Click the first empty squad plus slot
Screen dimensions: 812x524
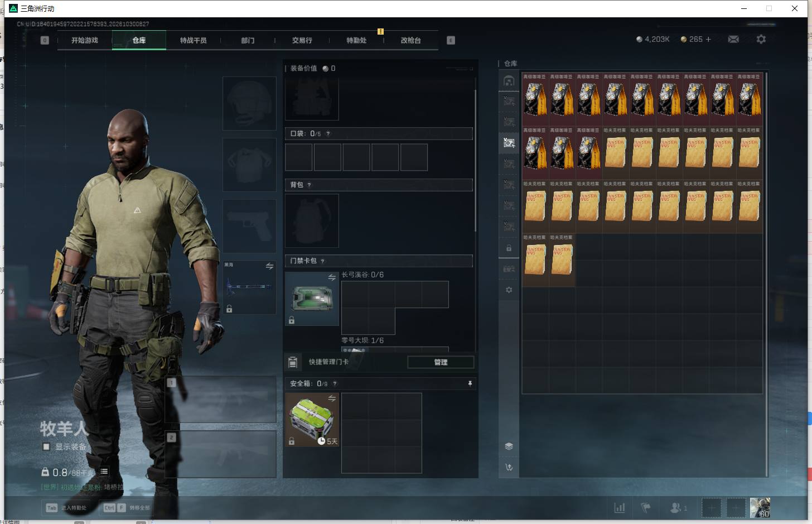click(711, 508)
